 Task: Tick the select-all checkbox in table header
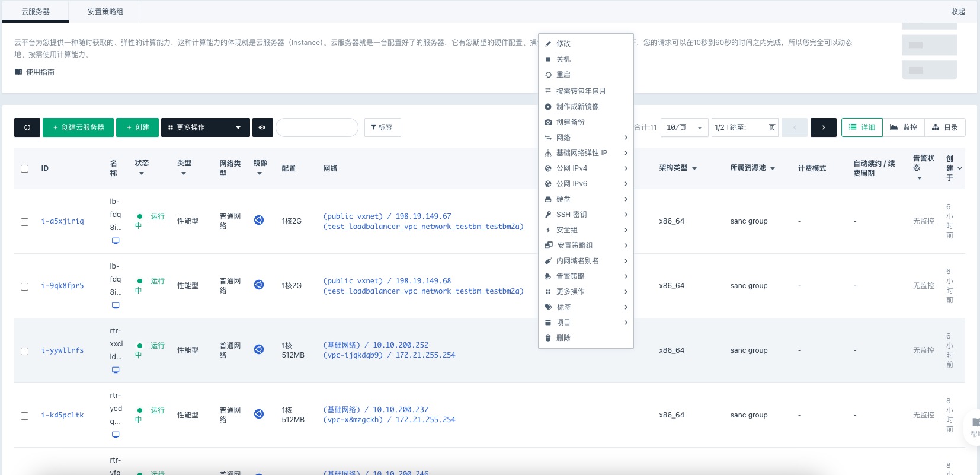click(x=25, y=168)
